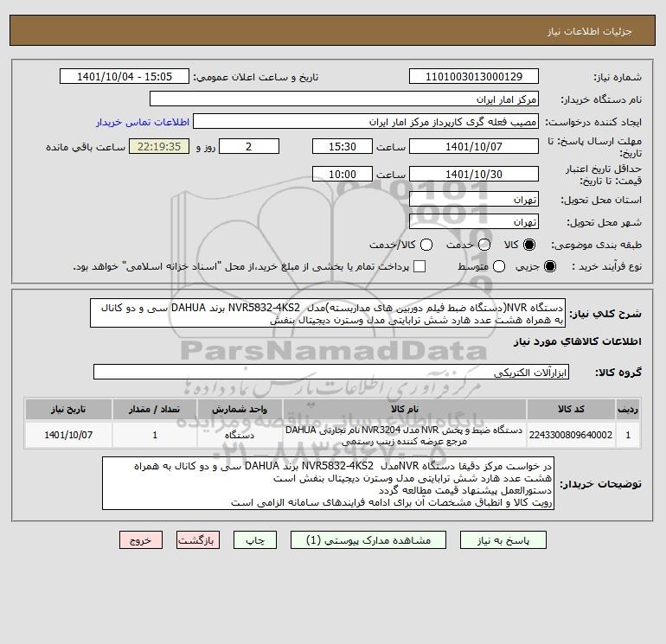Click the چاپ print button

coord(255,540)
